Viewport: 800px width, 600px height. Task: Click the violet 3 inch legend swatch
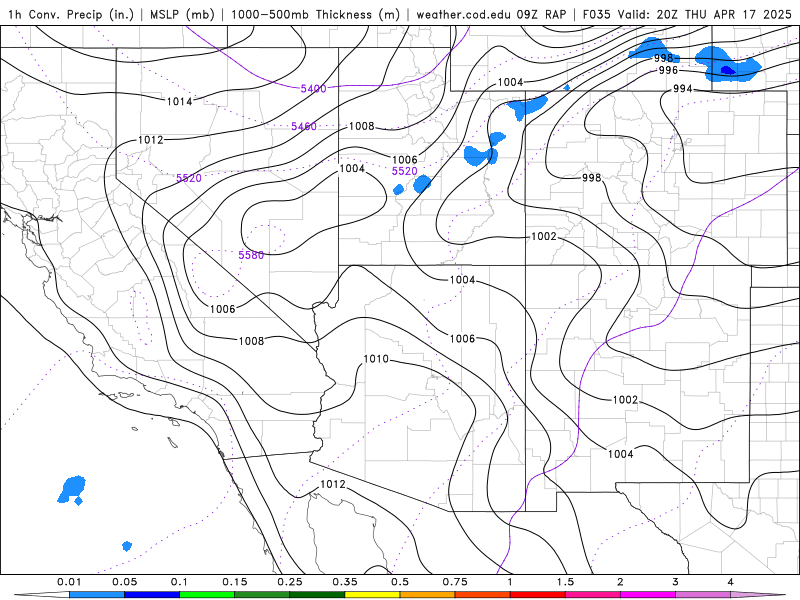[703, 595]
